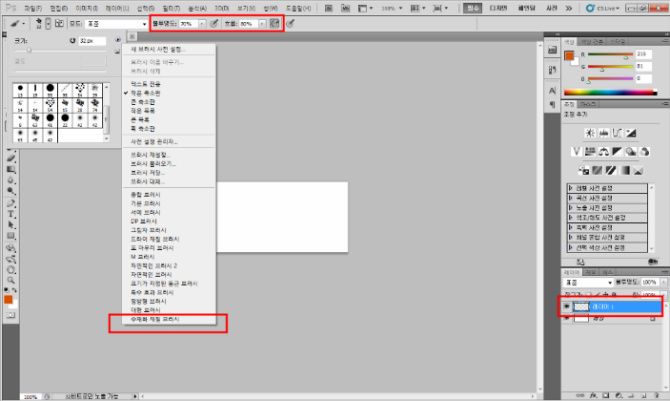Select the 3D Object Rotate tool
The image size is (670, 401).
(x=11, y=248)
